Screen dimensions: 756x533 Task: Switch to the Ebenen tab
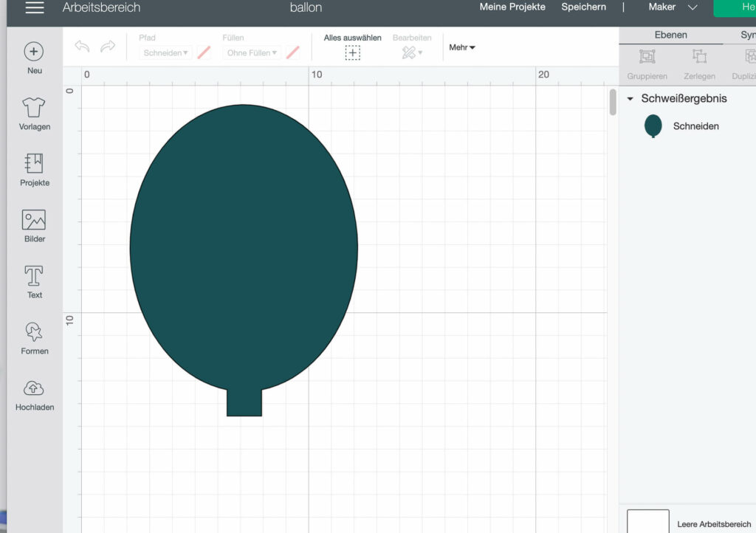pos(670,35)
